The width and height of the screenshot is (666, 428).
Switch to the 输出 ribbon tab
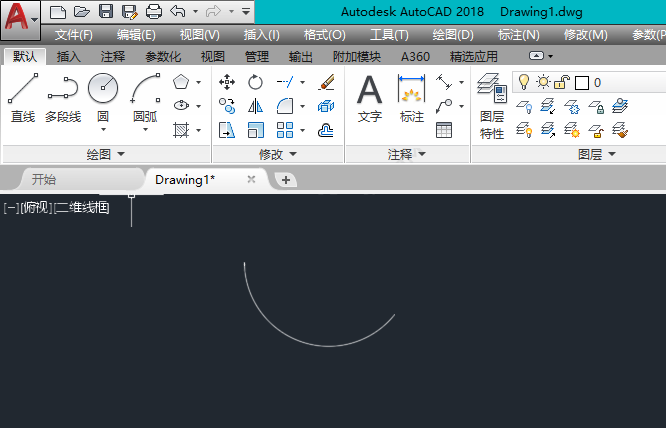300,56
